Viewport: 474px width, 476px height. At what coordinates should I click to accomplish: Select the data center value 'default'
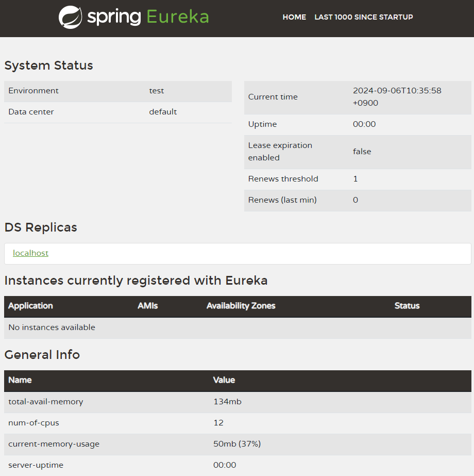click(x=163, y=112)
